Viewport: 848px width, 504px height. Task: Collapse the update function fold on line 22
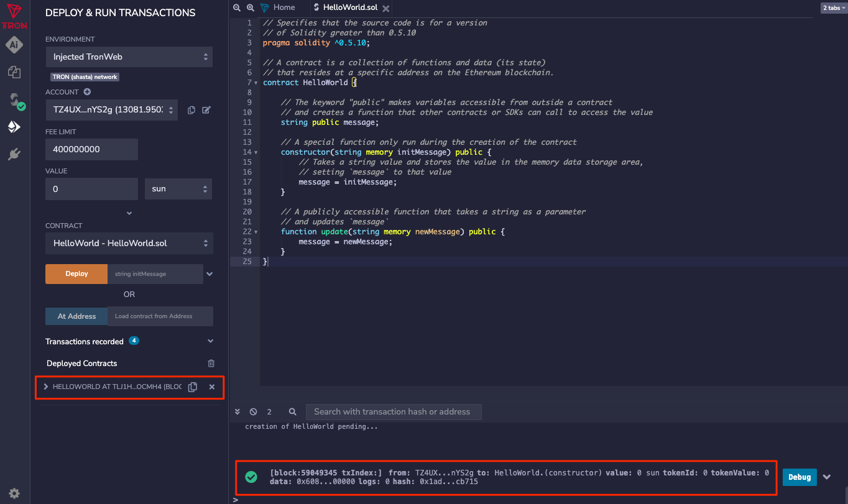257,232
